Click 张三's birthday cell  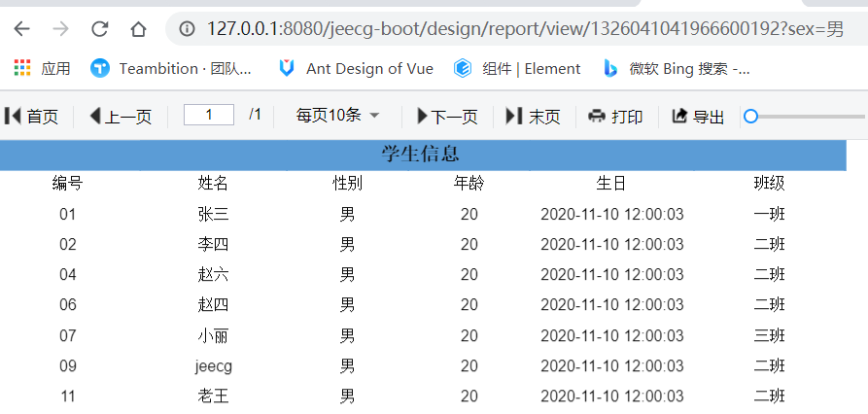[x=611, y=214]
